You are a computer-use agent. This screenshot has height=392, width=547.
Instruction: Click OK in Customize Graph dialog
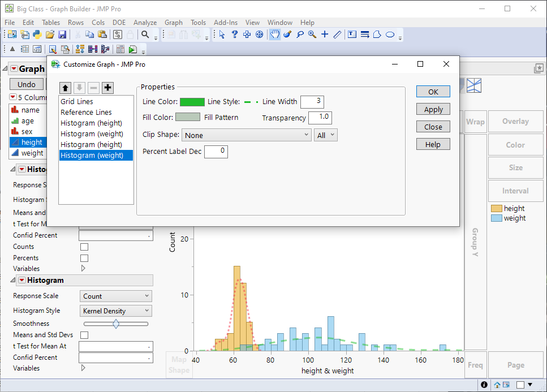pyautogui.click(x=433, y=92)
